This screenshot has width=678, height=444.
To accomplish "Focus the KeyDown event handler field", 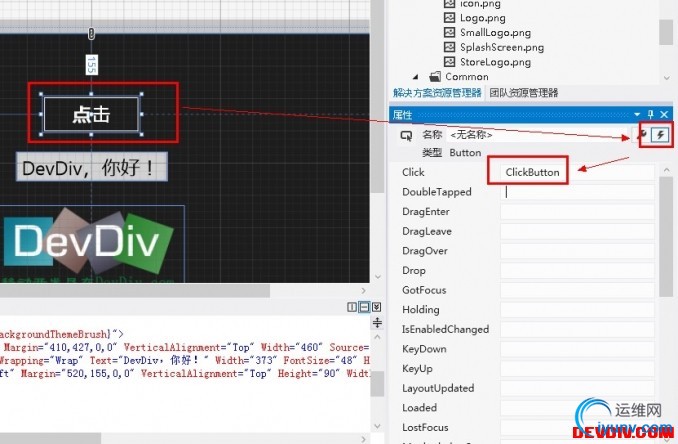I will 577,349.
